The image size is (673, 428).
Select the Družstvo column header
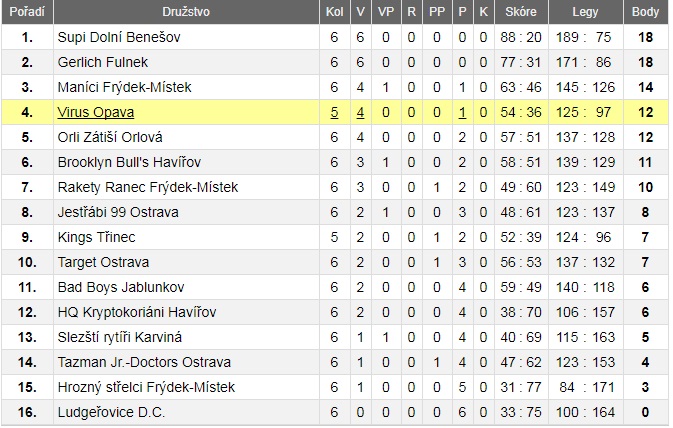coord(186,12)
